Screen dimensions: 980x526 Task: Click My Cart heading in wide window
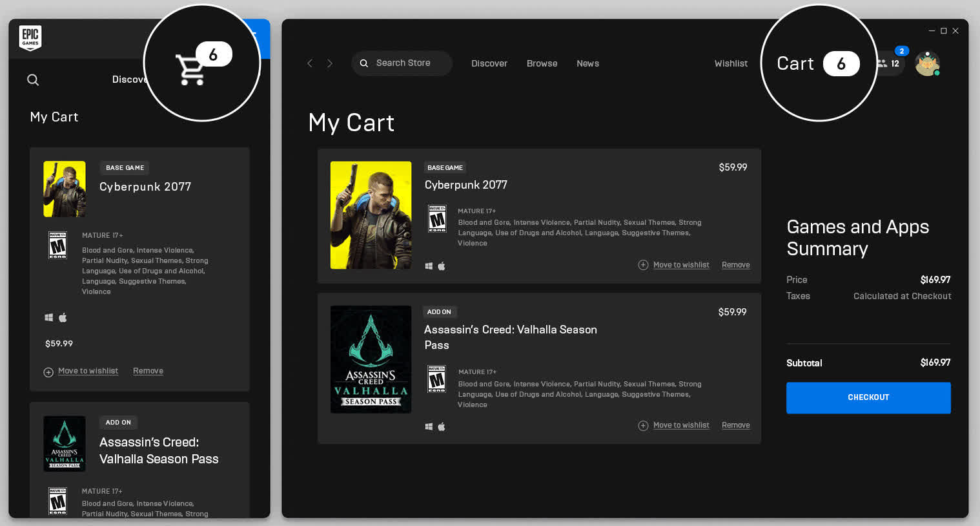351,123
